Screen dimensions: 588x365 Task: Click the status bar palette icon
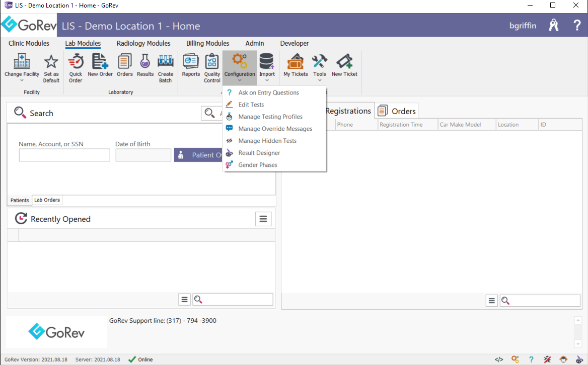pos(579,359)
